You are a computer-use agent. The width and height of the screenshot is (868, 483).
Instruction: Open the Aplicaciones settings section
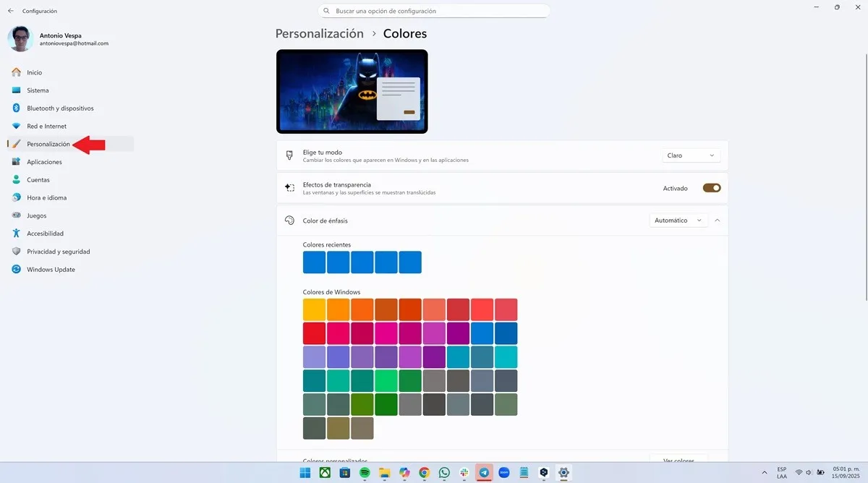[69, 162]
